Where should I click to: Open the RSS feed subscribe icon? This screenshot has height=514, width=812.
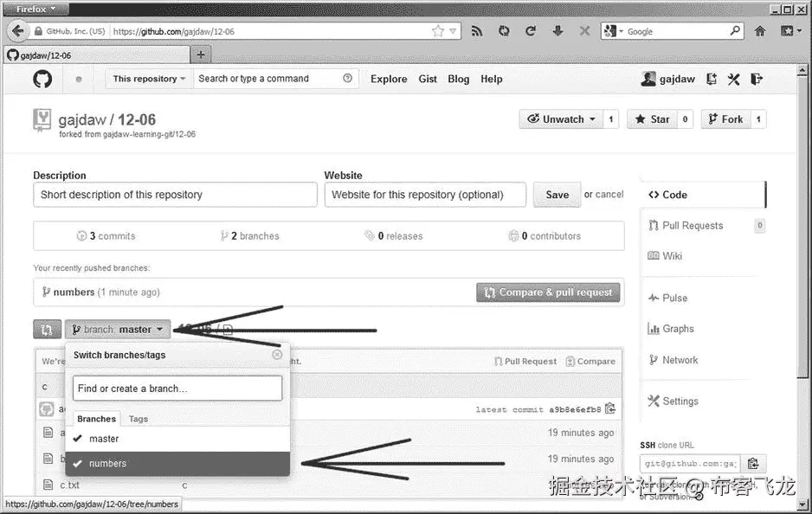pos(477,31)
